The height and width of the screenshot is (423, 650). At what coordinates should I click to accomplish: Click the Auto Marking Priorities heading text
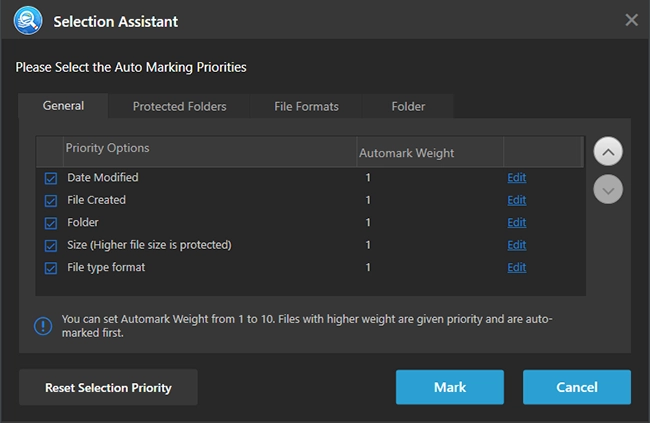pos(131,67)
